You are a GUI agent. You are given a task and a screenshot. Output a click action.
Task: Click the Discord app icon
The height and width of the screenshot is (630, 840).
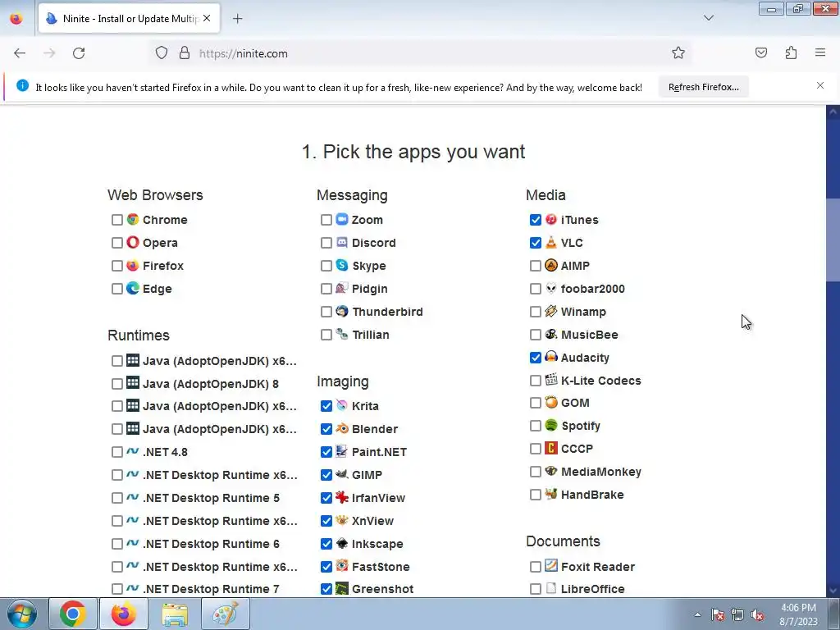pyautogui.click(x=342, y=242)
